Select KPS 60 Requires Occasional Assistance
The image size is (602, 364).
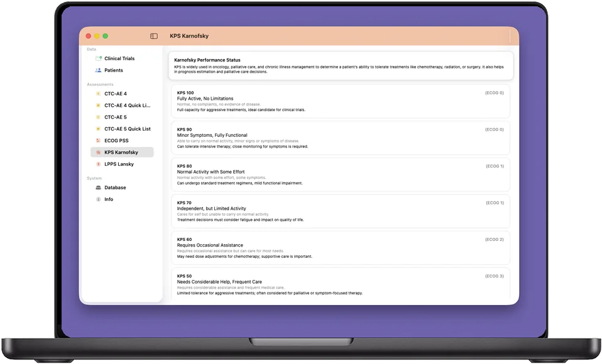point(341,248)
